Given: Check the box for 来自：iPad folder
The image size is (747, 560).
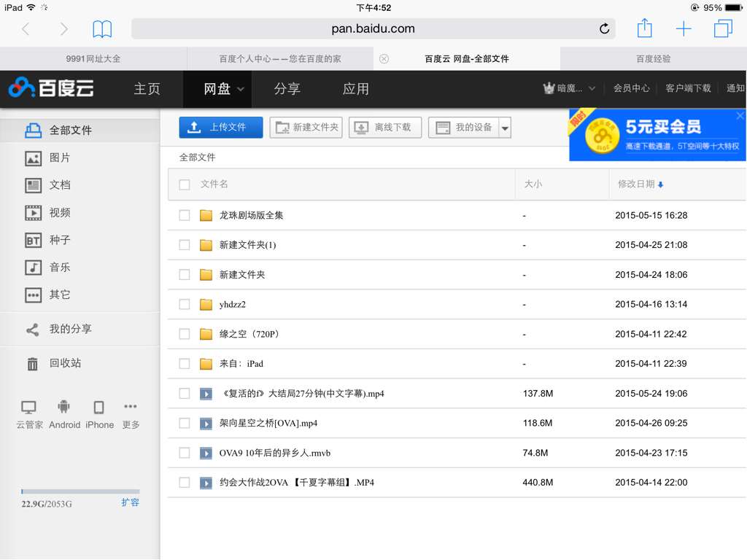Looking at the screenshot, I should click(185, 364).
